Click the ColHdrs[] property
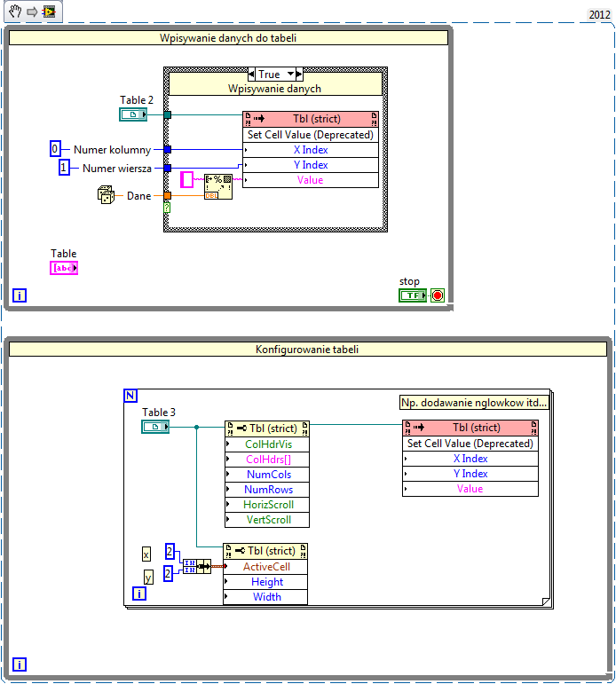This screenshot has height=684, width=616. tap(267, 460)
